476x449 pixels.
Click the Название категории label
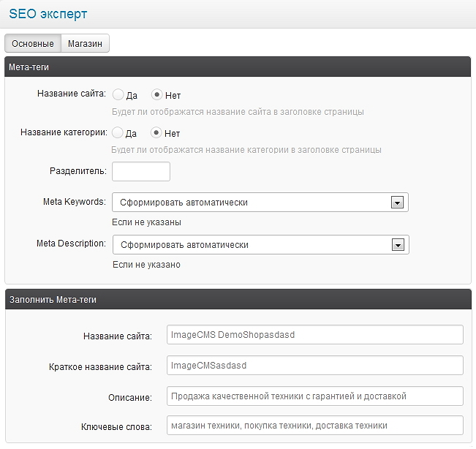click(x=64, y=132)
